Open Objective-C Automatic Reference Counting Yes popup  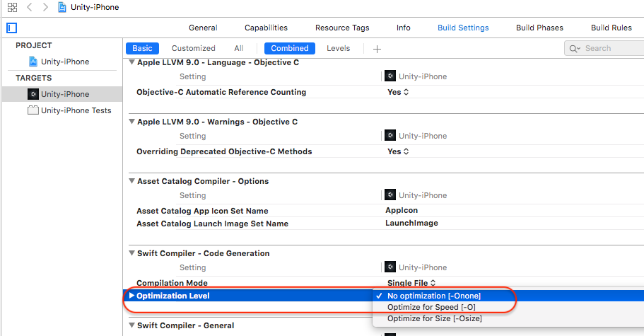click(398, 92)
